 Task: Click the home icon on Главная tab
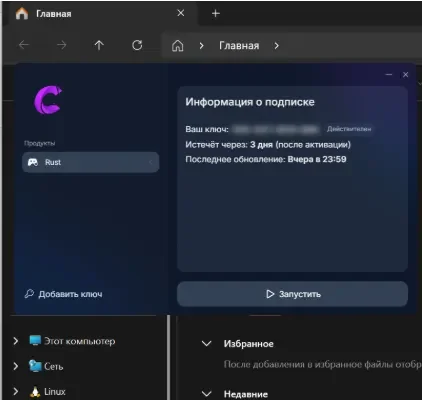click(x=22, y=13)
